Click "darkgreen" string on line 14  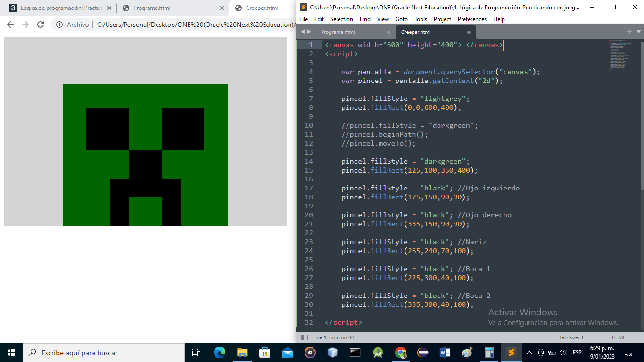(443, 161)
